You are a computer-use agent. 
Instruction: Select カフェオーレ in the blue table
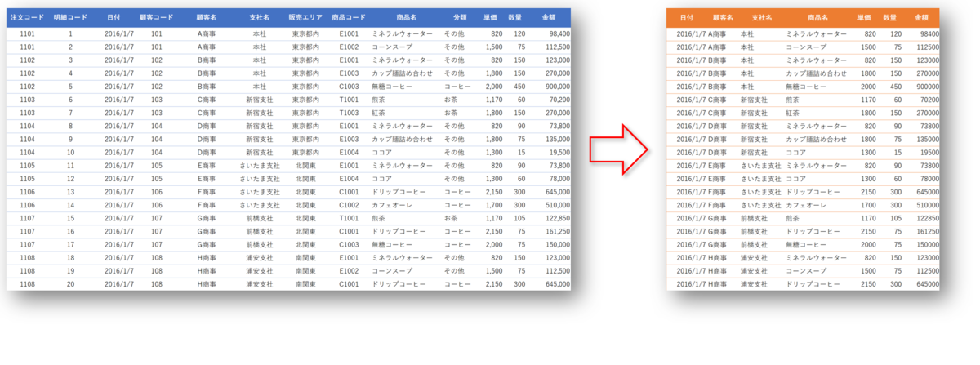tap(393, 205)
